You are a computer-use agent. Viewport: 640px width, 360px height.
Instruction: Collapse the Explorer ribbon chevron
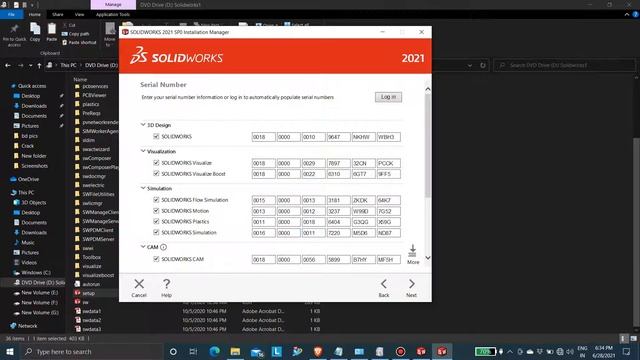coord(627,14)
